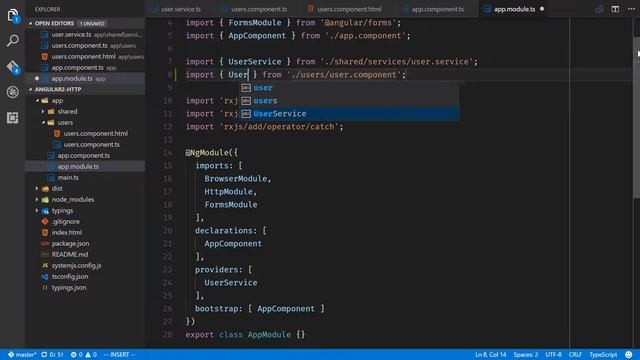Image resolution: width=640 pixels, height=360 pixels.
Task: Open users.component.ts in the users folder
Action: click(x=85, y=144)
